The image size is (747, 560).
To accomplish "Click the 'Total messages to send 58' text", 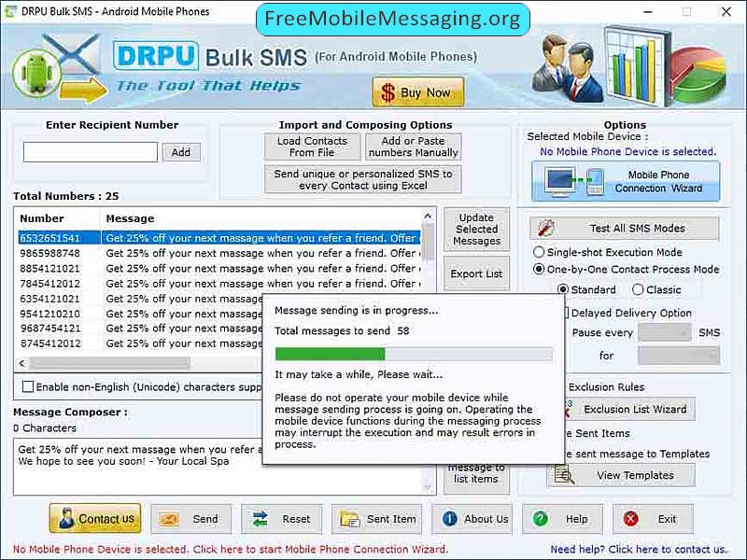I will 342,331.
